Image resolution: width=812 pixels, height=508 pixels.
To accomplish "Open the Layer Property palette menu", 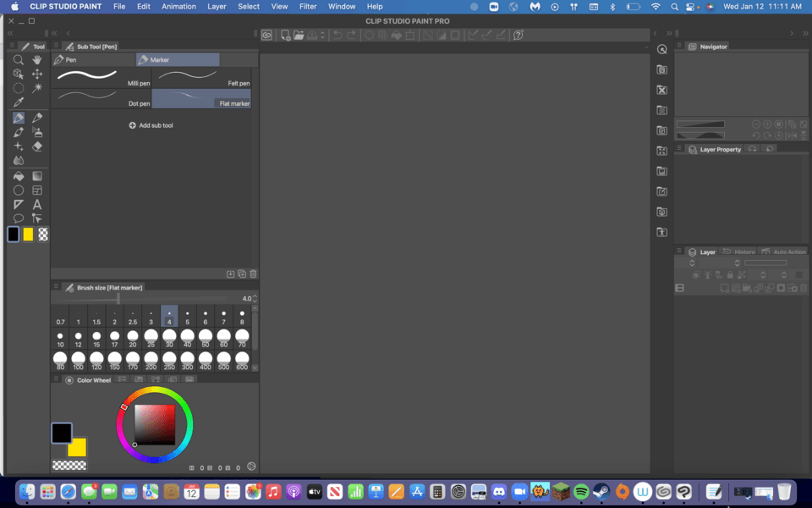I will click(x=679, y=149).
